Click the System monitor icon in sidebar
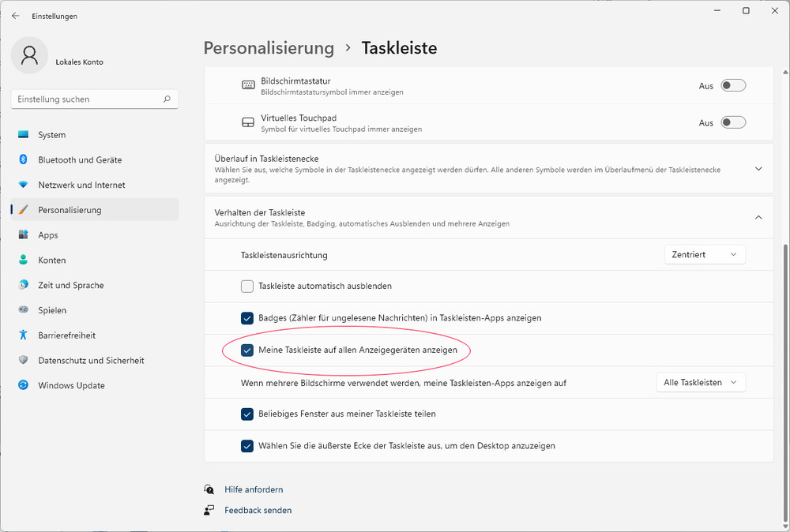The image size is (790, 532). tap(23, 134)
